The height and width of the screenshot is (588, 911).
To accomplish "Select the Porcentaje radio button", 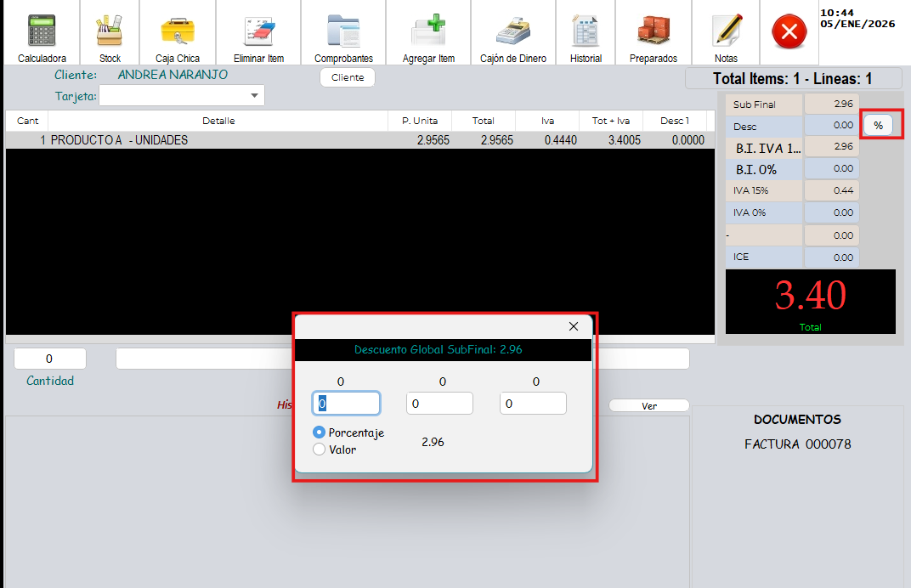I will point(320,433).
